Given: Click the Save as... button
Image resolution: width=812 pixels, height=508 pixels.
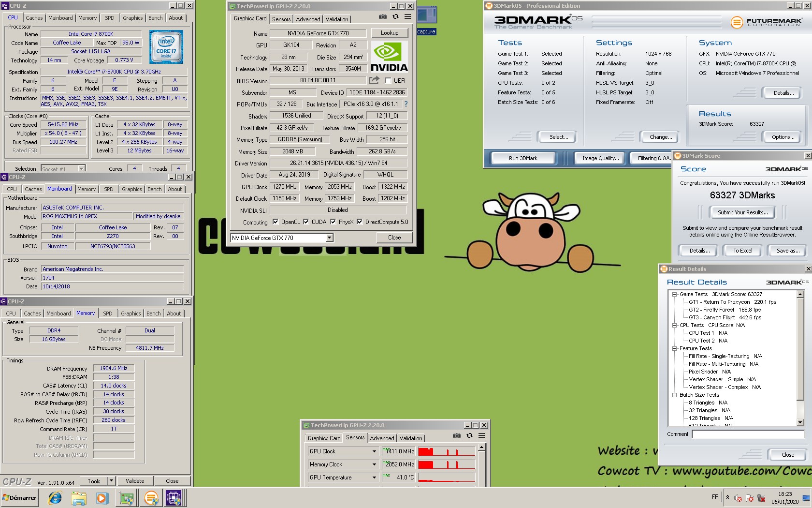Looking at the screenshot, I should (788, 251).
